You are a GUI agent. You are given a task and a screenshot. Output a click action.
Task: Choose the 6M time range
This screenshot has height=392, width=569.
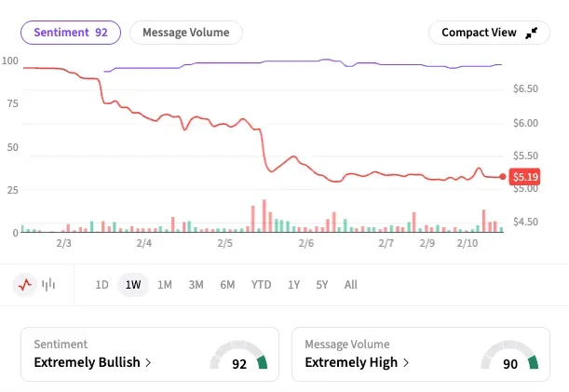coord(227,285)
